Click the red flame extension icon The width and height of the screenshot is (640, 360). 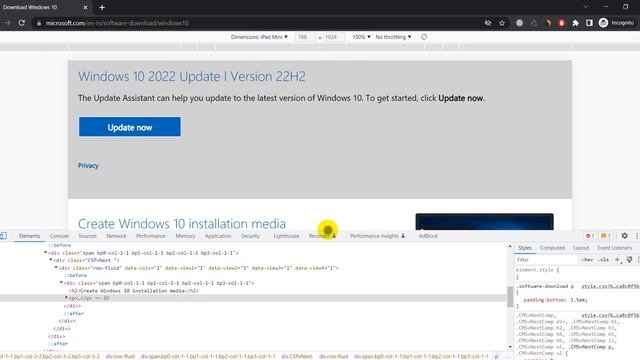(562, 23)
